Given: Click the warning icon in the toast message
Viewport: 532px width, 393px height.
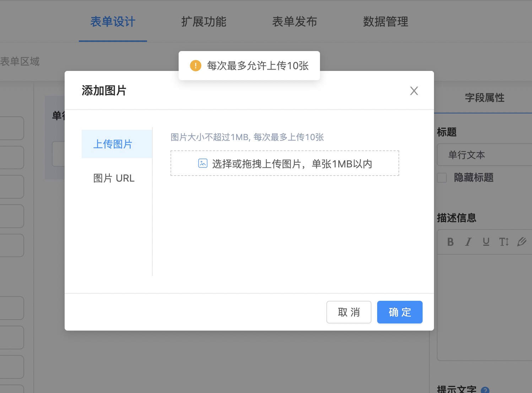Looking at the screenshot, I should pyautogui.click(x=195, y=66).
